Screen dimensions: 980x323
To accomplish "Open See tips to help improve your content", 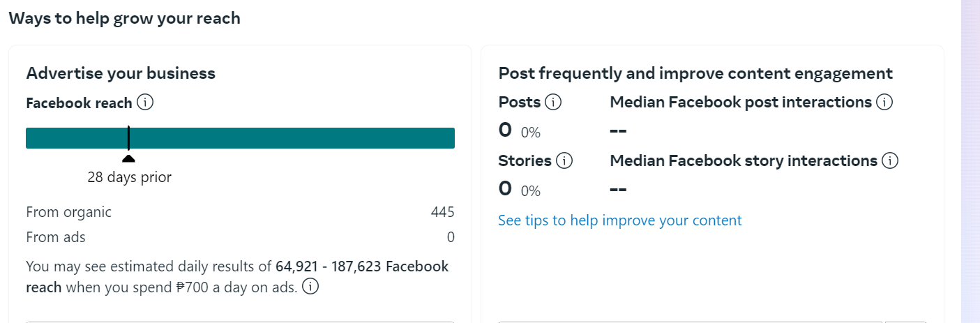I will [619, 220].
